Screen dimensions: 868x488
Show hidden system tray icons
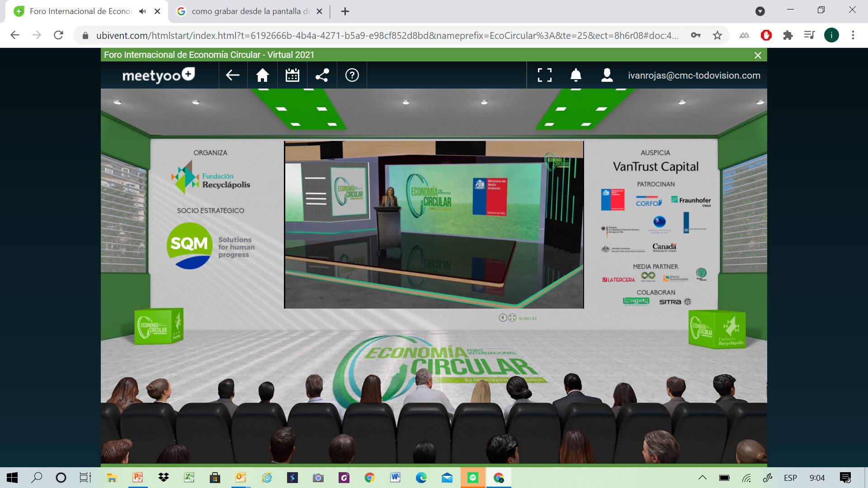pos(703,478)
